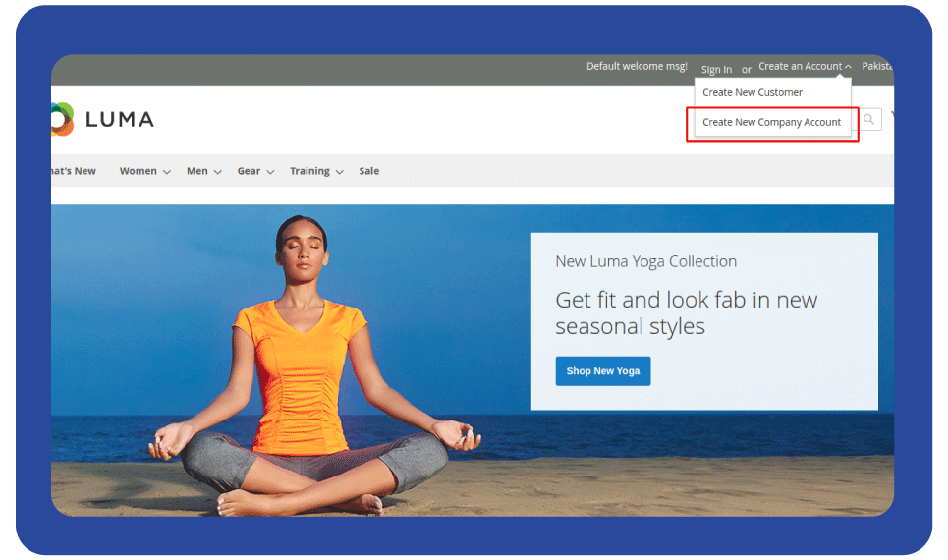Click the Luma logo icon
The image size is (948, 560).
click(x=61, y=119)
